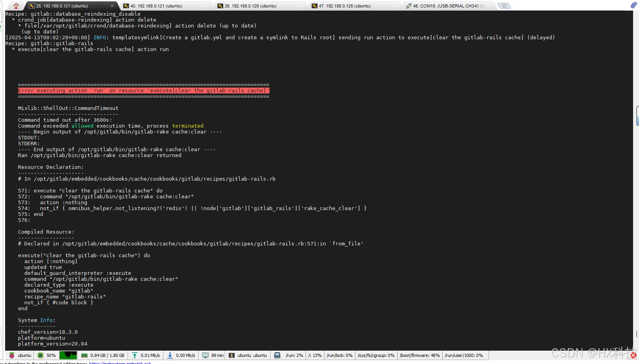Viewport: 639px width, 364px height.
Task: Click the '/run: 2%' disk status entry
Action: coord(295,355)
